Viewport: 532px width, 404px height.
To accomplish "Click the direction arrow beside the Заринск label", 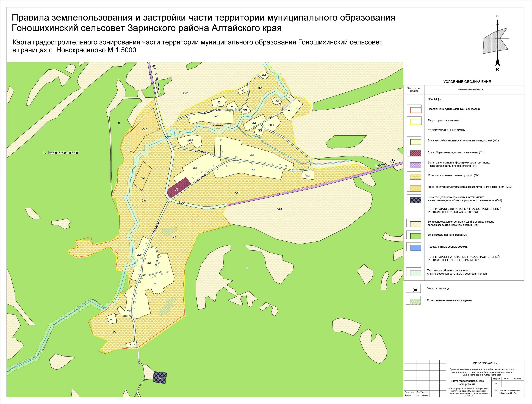I will click(393, 161).
